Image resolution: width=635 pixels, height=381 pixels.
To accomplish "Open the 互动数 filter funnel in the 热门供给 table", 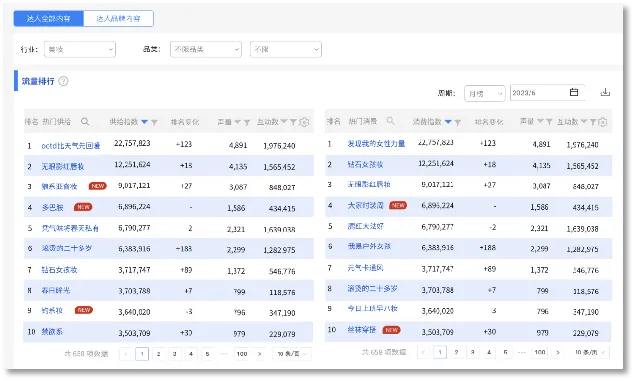I will tap(293, 122).
